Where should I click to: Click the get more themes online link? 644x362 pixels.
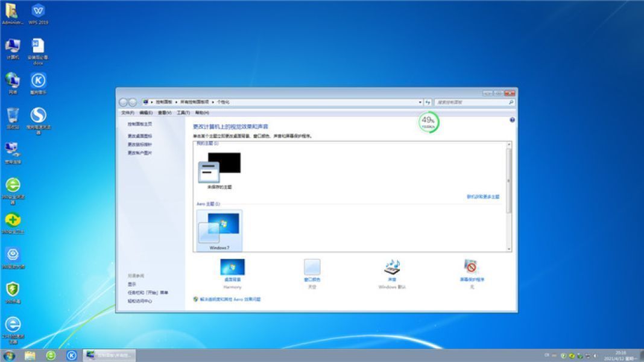click(x=482, y=197)
